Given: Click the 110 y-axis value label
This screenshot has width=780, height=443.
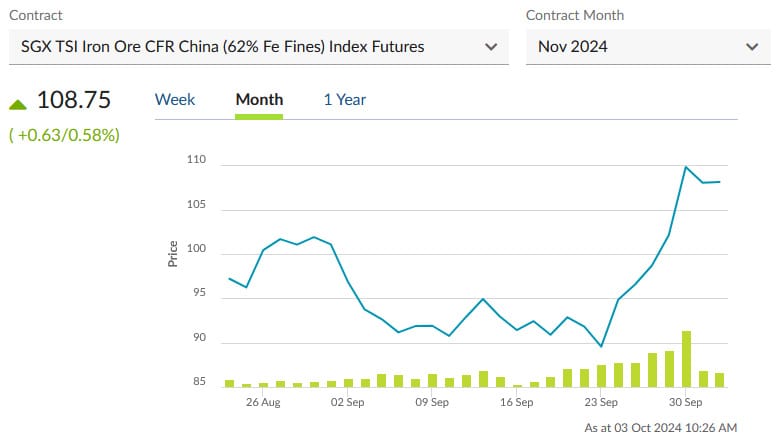Looking at the screenshot, I should click(x=196, y=160).
